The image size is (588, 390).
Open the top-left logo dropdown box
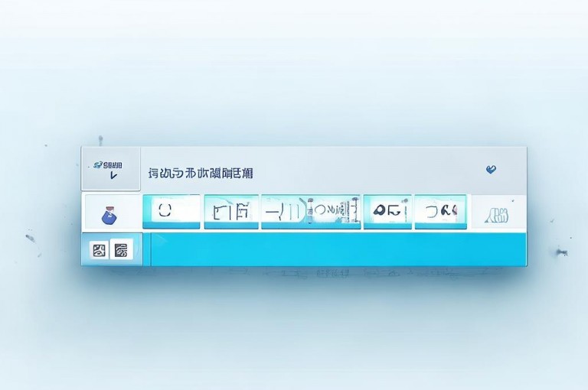(x=110, y=169)
